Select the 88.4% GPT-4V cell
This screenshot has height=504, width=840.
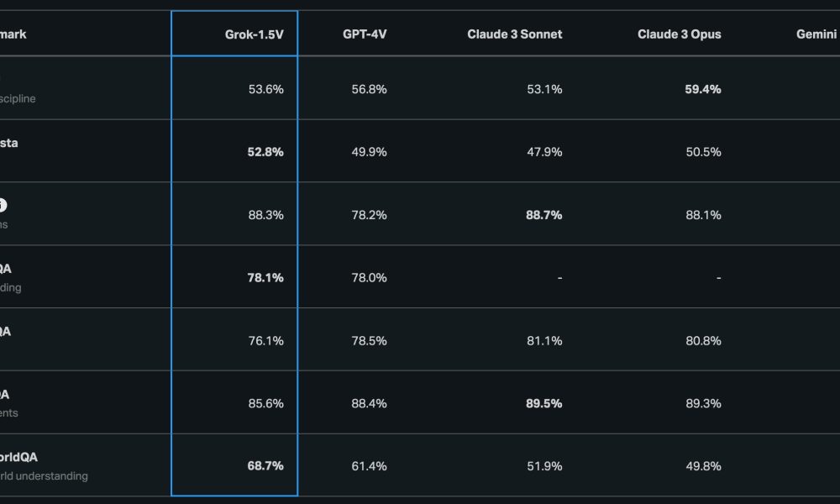(x=369, y=404)
